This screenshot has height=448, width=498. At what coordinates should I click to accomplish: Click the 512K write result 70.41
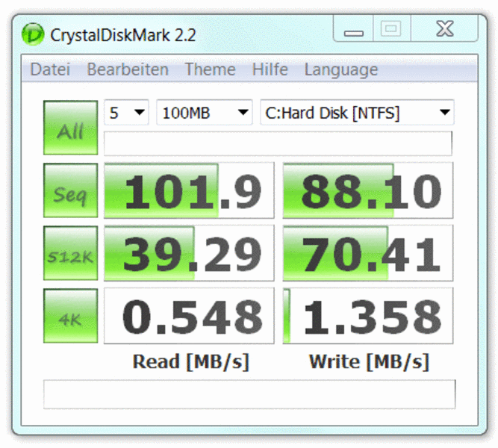pos(368,253)
